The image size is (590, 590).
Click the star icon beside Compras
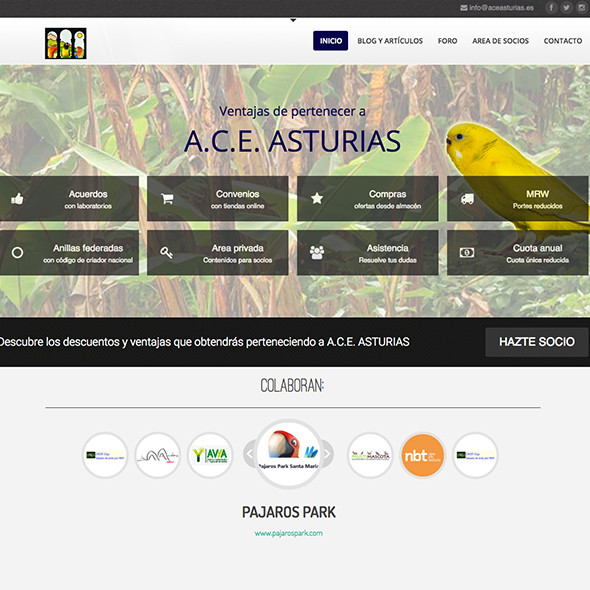coord(317,198)
